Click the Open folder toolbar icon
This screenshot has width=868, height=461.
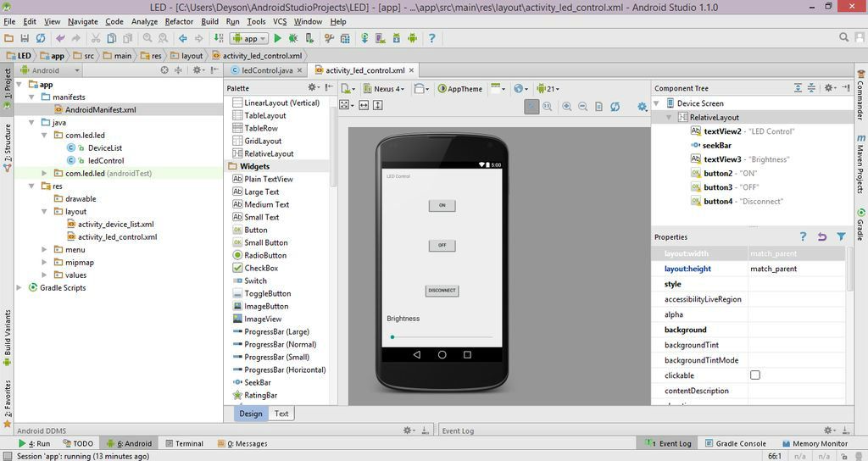tap(8, 38)
